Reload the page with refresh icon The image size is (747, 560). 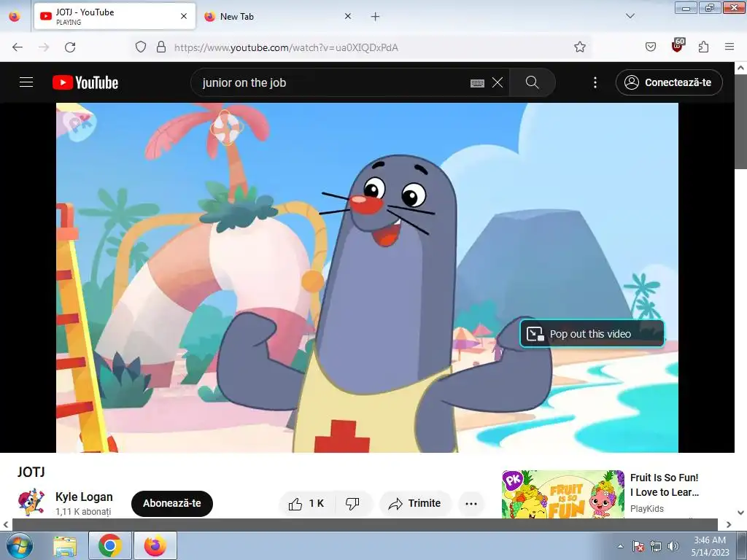point(70,47)
